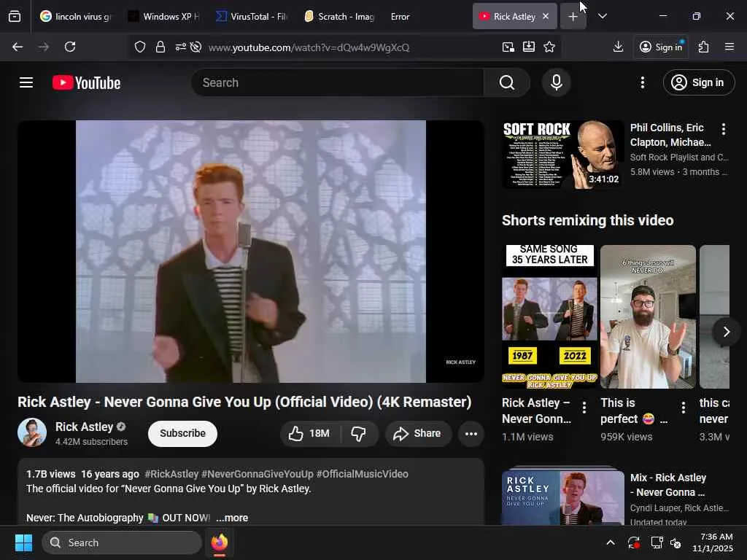Go back to the previous page
The image size is (747, 560).
coord(18,47)
